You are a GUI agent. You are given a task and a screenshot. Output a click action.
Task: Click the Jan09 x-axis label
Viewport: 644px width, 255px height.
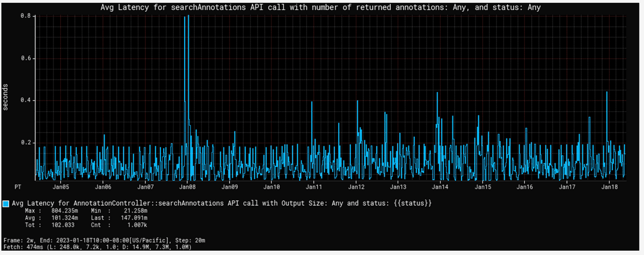pyautogui.click(x=230, y=187)
